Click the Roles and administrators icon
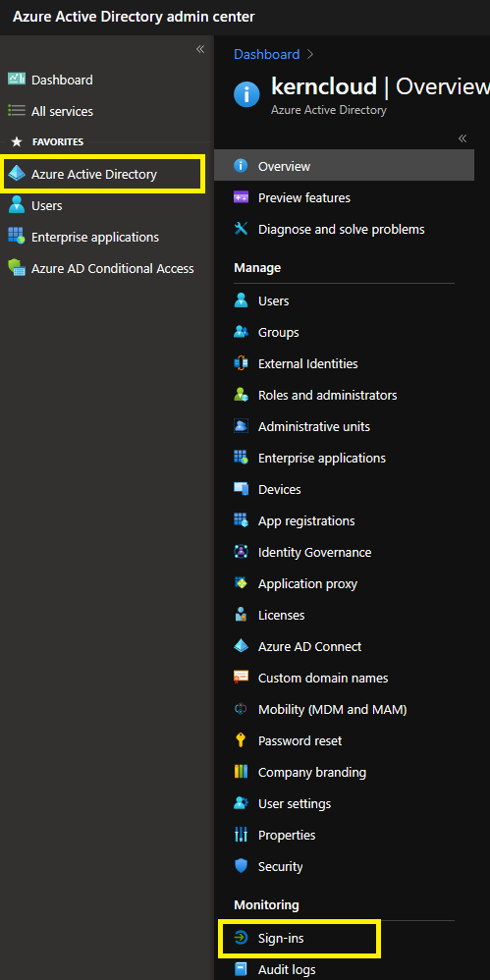Viewport: 490px width, 980px height. (241, 395)
